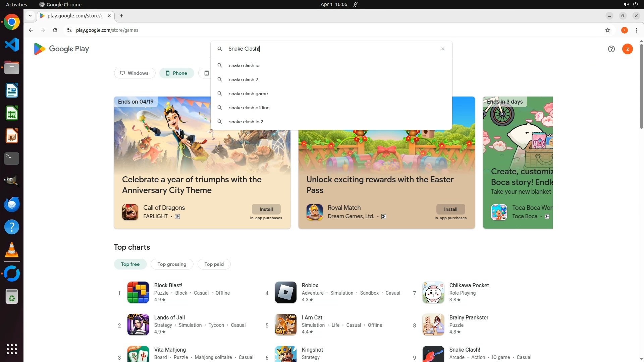644x362 pixels.
Task: Open the Block Blast! app icon
Action: [x=138, y=292]
